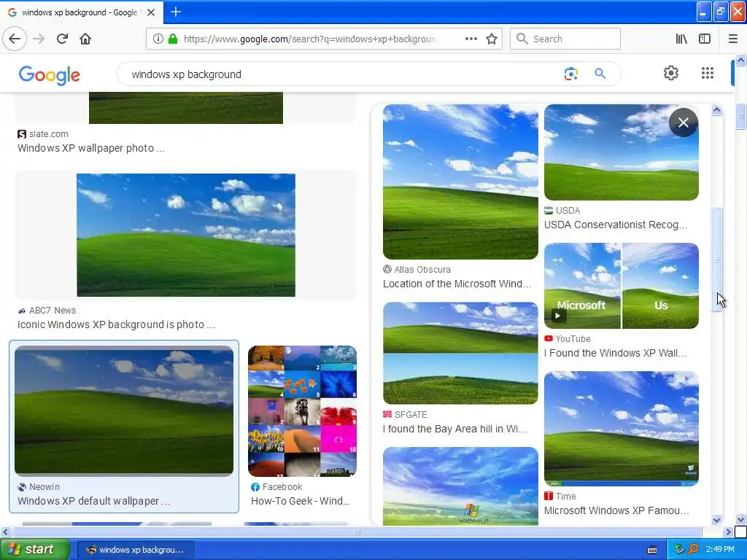Open 'How-To Geek - Wind...' result title
The width and height of the screenshot is (747, 560).
(x=300, y=501)
